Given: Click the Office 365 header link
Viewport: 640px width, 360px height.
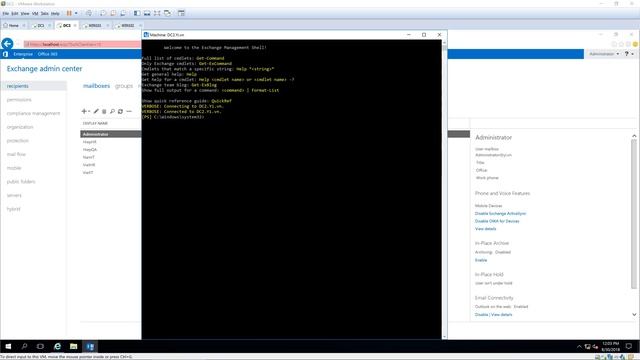Looking at the screenshot, I should (x=48, y=54).
